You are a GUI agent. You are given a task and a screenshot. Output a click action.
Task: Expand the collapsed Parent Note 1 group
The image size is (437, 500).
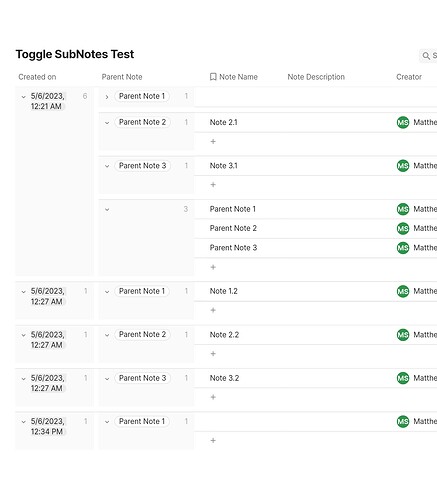click(107, 97)
